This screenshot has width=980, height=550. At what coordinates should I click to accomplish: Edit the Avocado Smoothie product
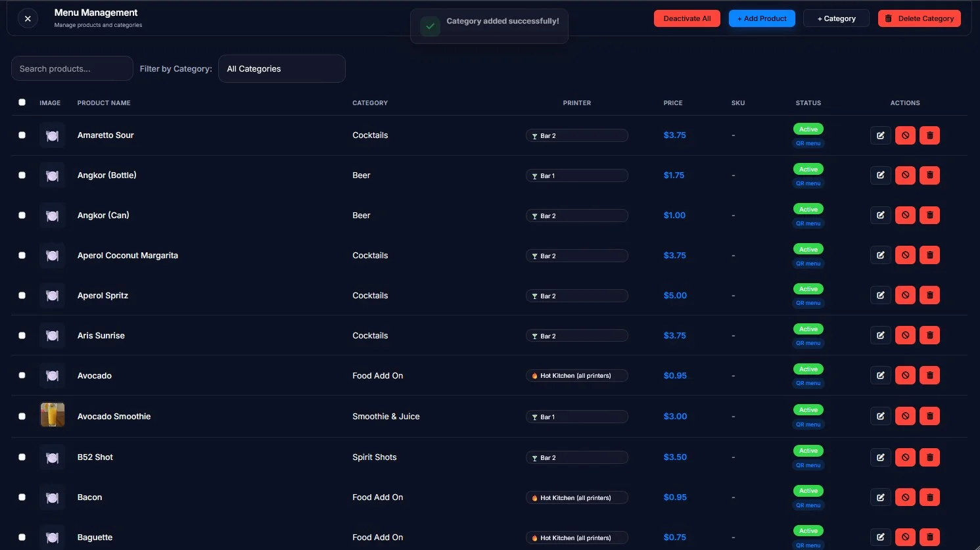[x=880, y=416]
